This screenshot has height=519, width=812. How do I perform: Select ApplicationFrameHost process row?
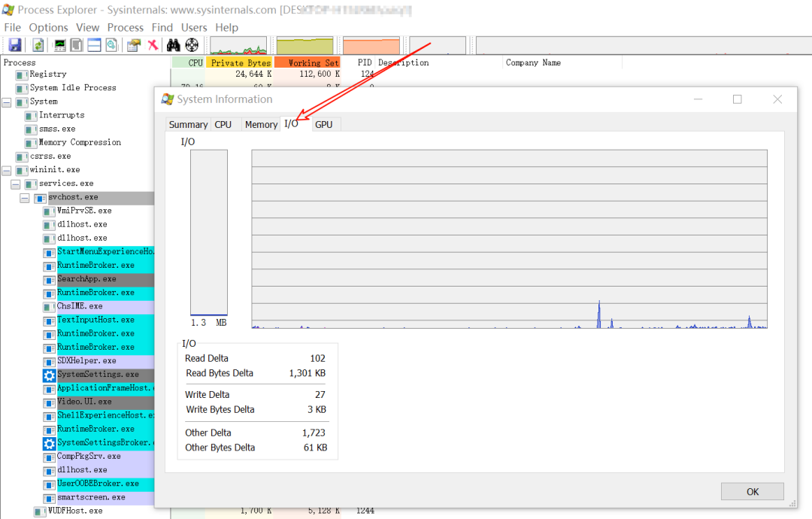(x=106, y=388)
